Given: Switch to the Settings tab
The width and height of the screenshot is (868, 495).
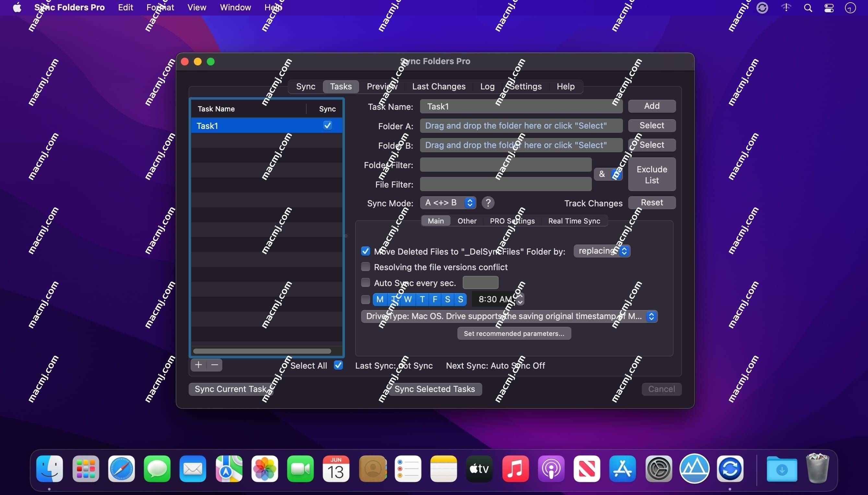Looking at the screenshot, I should [x=525, y=87].
